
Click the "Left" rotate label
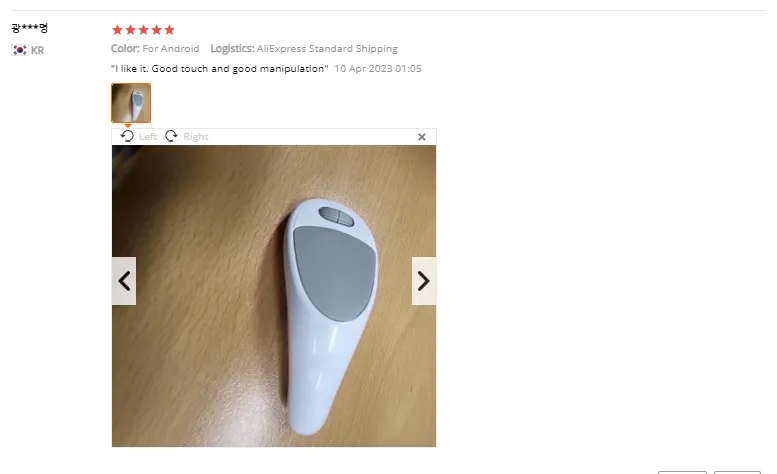(x=148, y=137)
